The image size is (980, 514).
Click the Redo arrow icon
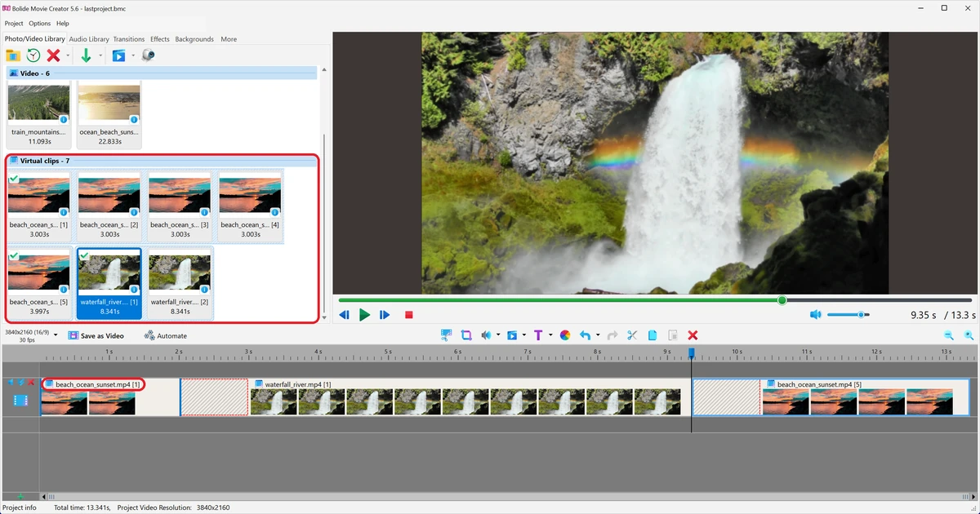(x=612, y=335)
